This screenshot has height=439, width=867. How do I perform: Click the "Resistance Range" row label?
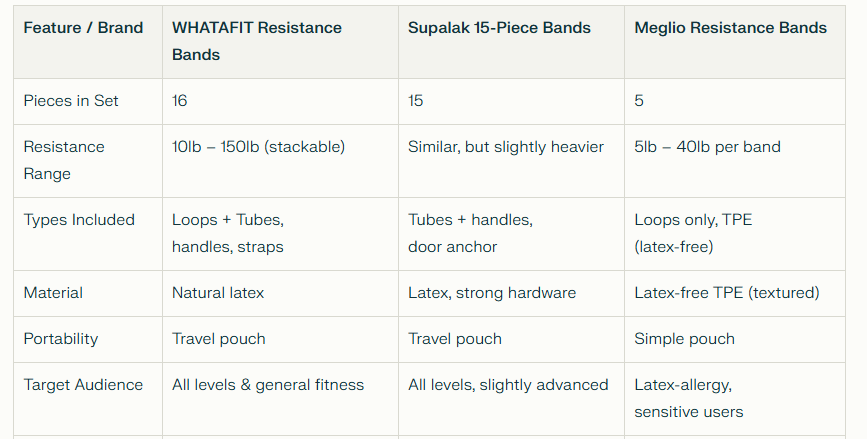[64, 160]
